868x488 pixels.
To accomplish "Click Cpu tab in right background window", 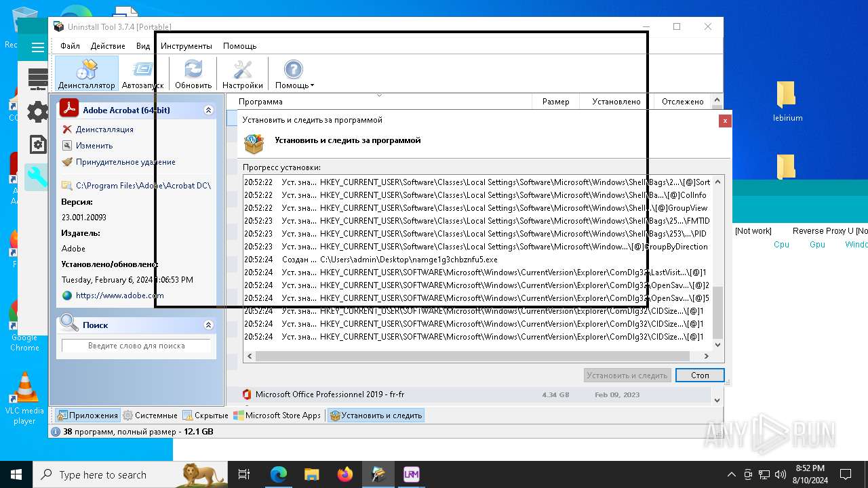I will coord(781,245).
